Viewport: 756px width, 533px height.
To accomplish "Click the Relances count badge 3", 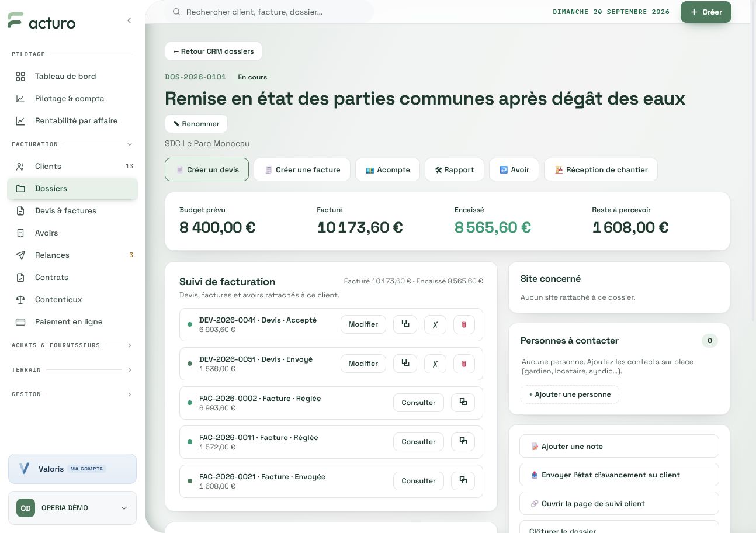I will tap(131, 255).
